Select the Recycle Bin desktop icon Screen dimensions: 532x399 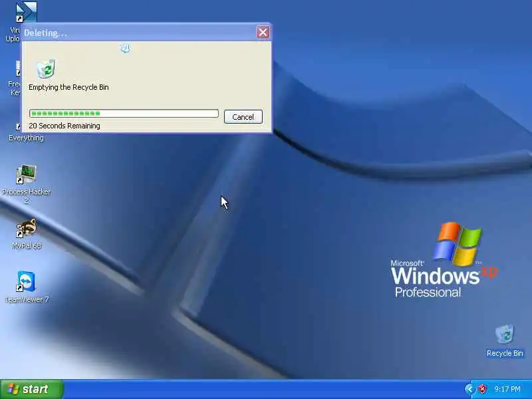click(505, 341)
